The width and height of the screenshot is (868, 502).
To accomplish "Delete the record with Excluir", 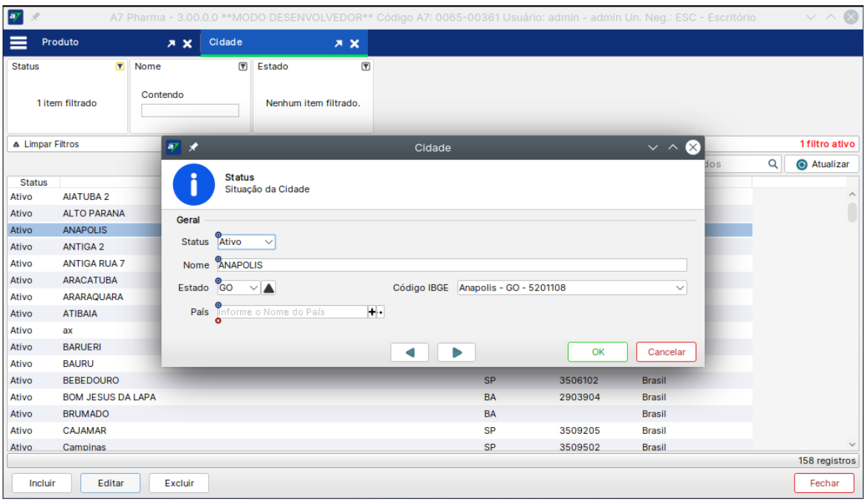I will 179,483.
